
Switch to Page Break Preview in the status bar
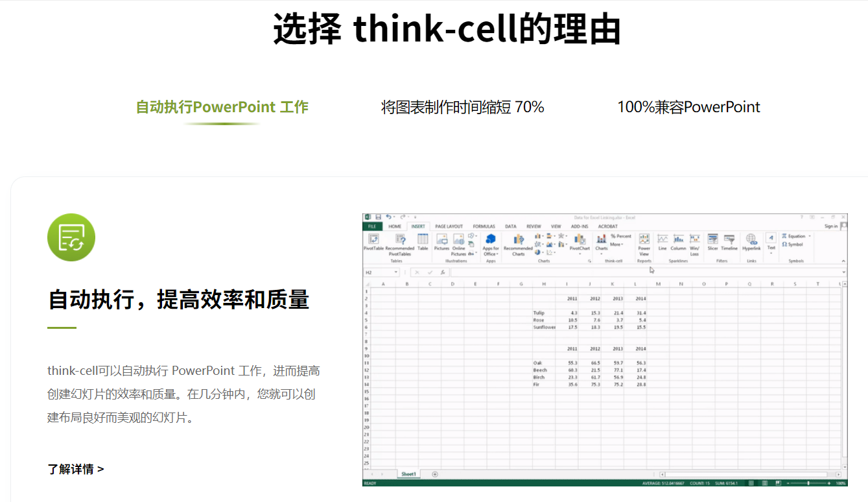pyautogui.click(x=779, y=483)
